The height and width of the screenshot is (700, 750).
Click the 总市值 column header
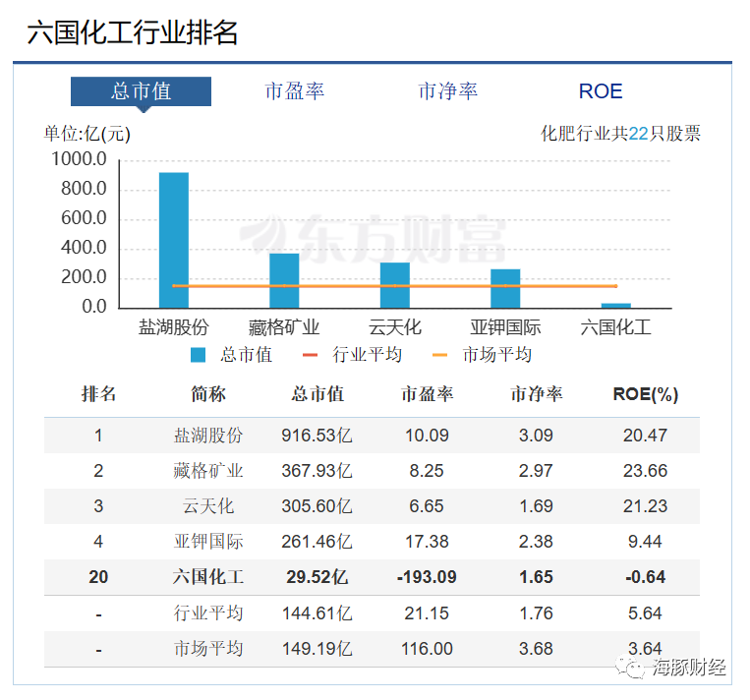pyautogui.click(x=317, y=394)
